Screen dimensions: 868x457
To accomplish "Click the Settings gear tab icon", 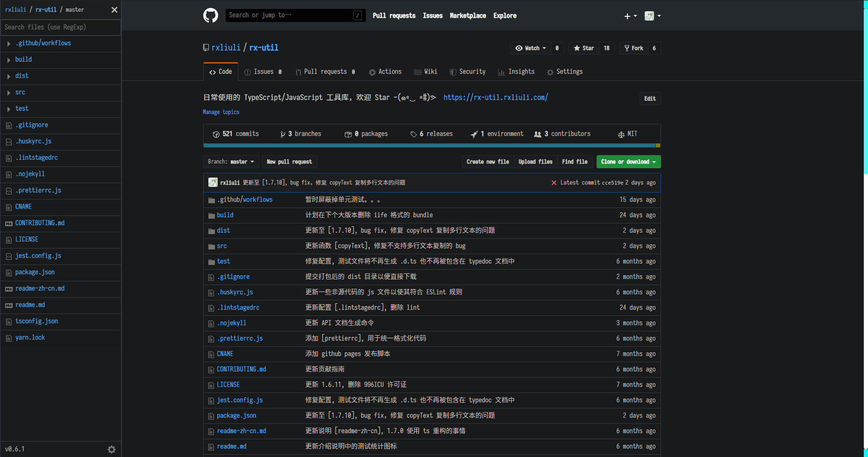I will tap(550, 72).
